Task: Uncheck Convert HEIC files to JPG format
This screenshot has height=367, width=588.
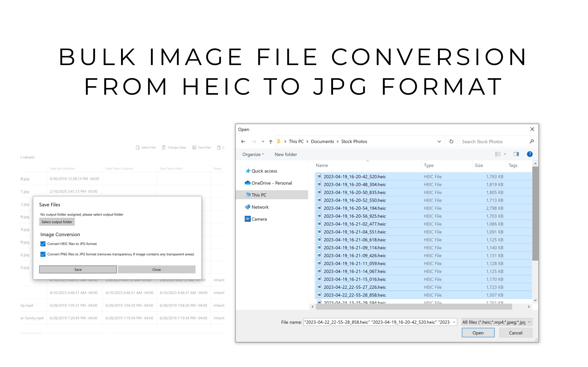Action: (43, 244)
